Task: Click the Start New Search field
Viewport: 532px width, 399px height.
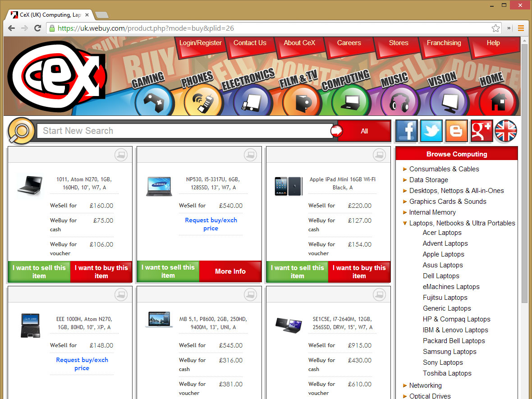Action: 185,131
